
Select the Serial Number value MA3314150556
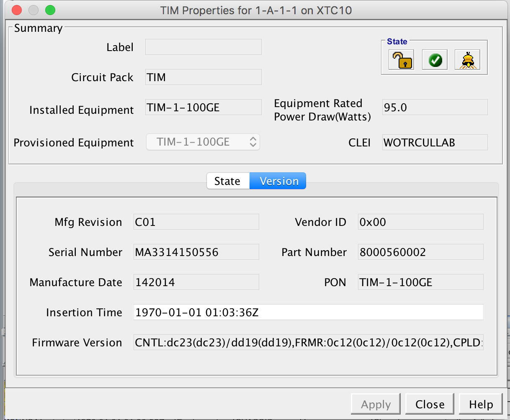point(196,252)
